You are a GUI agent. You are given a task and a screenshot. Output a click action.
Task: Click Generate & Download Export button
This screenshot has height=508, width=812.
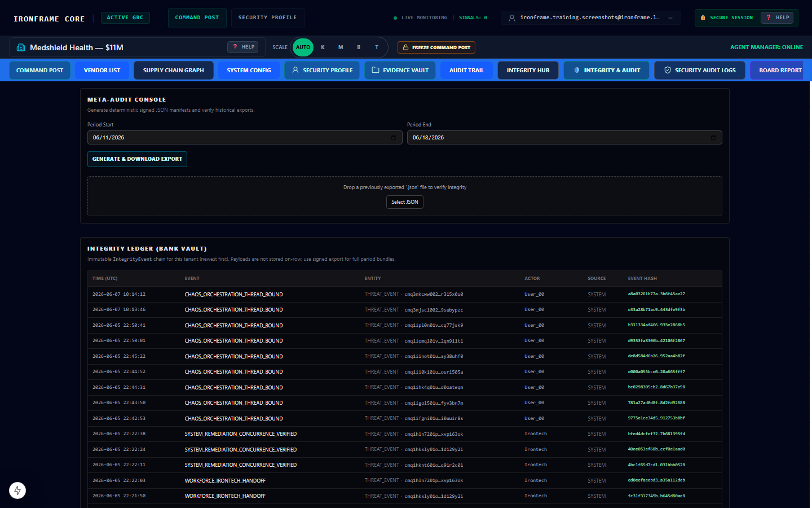tap(137, 159)
